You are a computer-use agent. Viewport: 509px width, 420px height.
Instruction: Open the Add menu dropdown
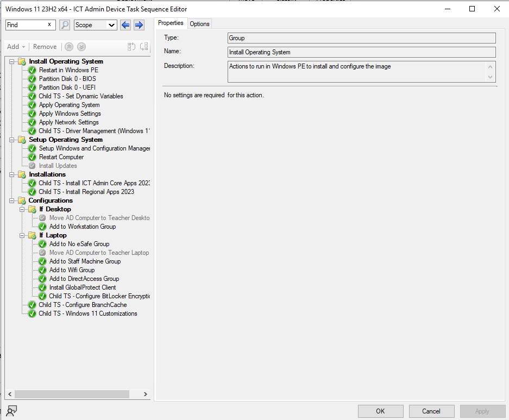(x=15, y=47)
